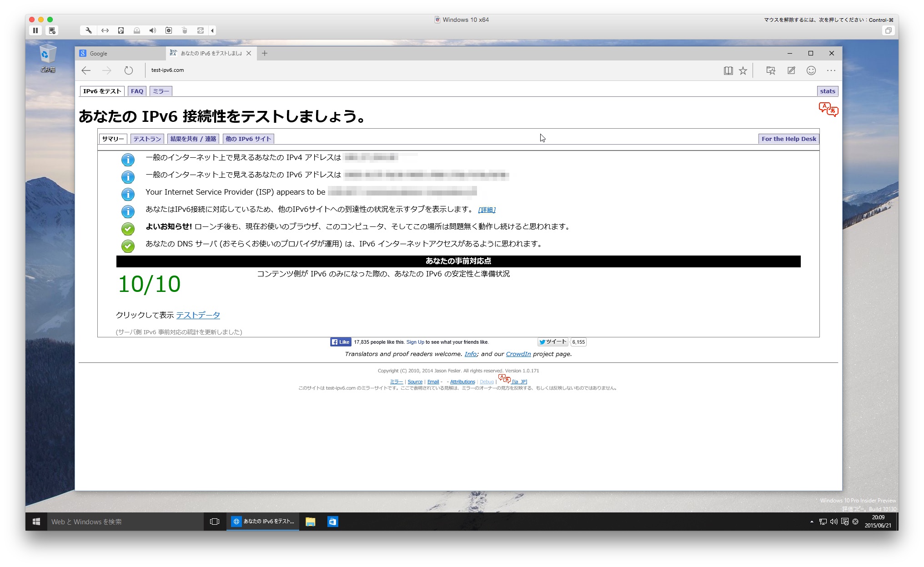Pause the virtual machine
The image size is (924, 567).
(x=35, y=30)
